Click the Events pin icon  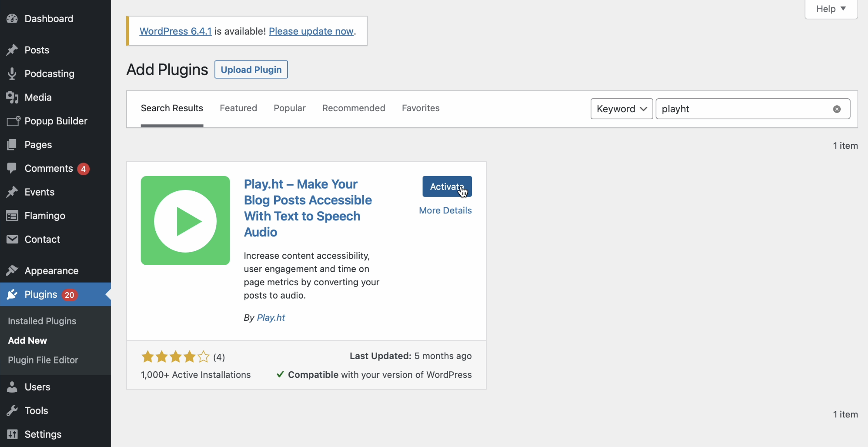12,192
